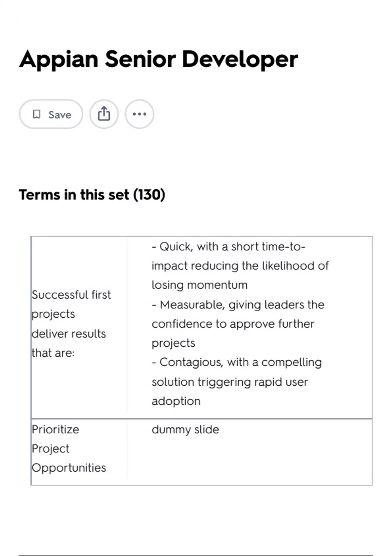Image resolution: width=392 pixels, height=556 pixels.
Task: Select the 'Contagious, with a compelling' line
Action: coord(237,362)
